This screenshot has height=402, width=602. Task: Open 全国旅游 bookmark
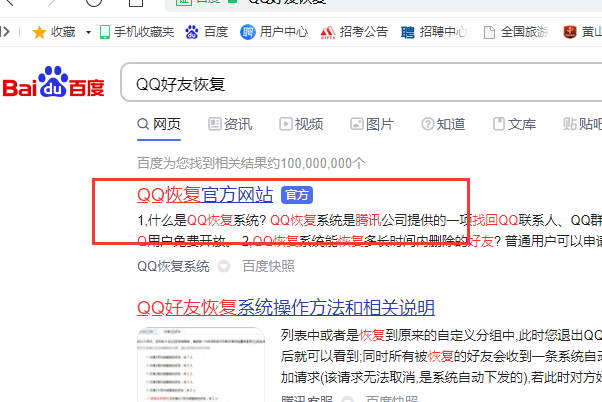pyautogui.click(x=515, y=32)
